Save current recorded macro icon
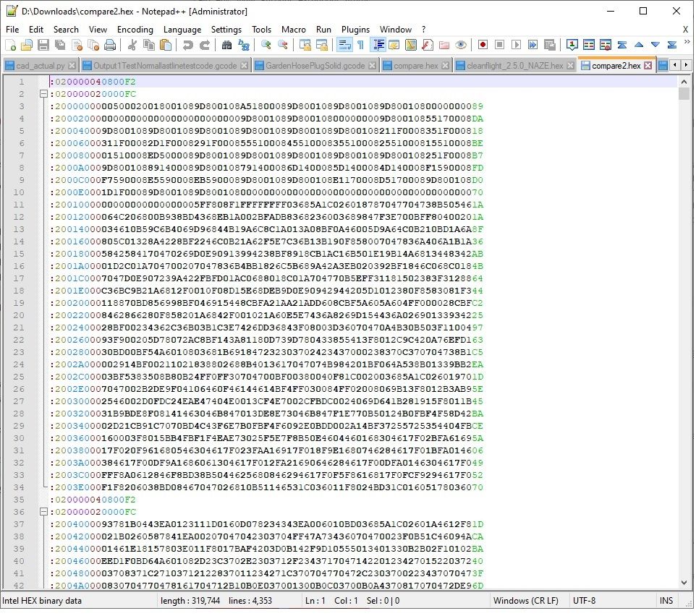 550,45
